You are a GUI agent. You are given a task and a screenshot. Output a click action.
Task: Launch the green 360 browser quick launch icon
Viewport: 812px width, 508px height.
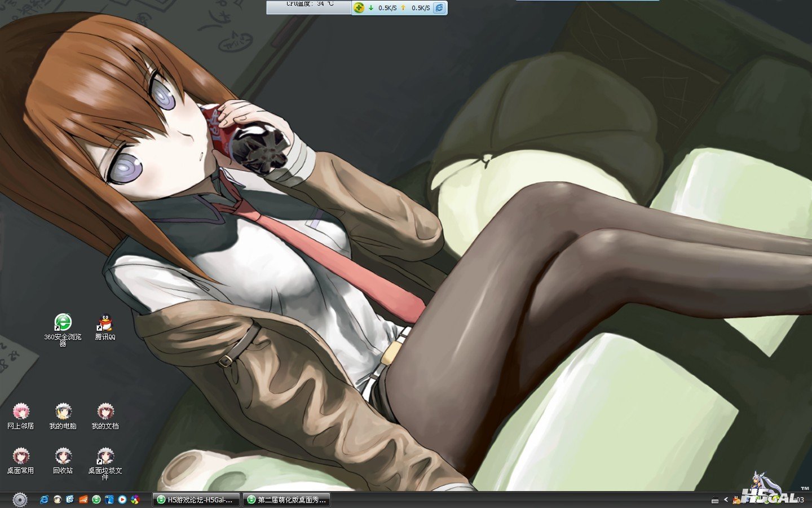(96, 500)
